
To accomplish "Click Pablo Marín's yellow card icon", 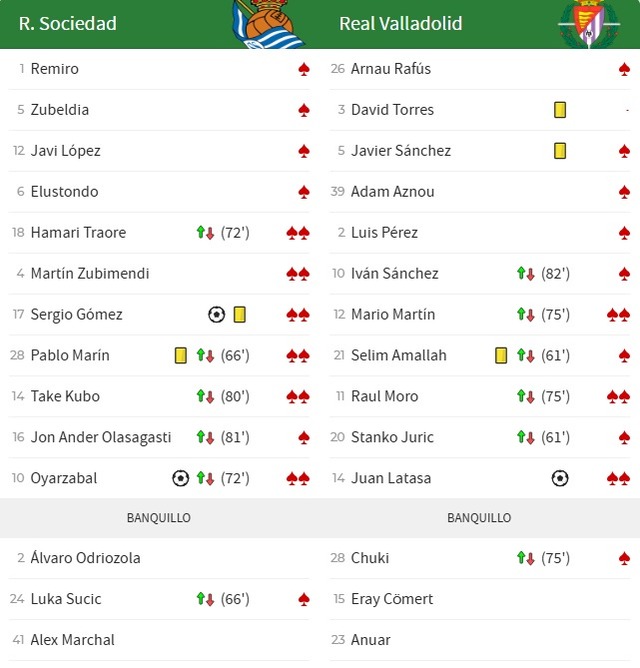I will point(181,355).
